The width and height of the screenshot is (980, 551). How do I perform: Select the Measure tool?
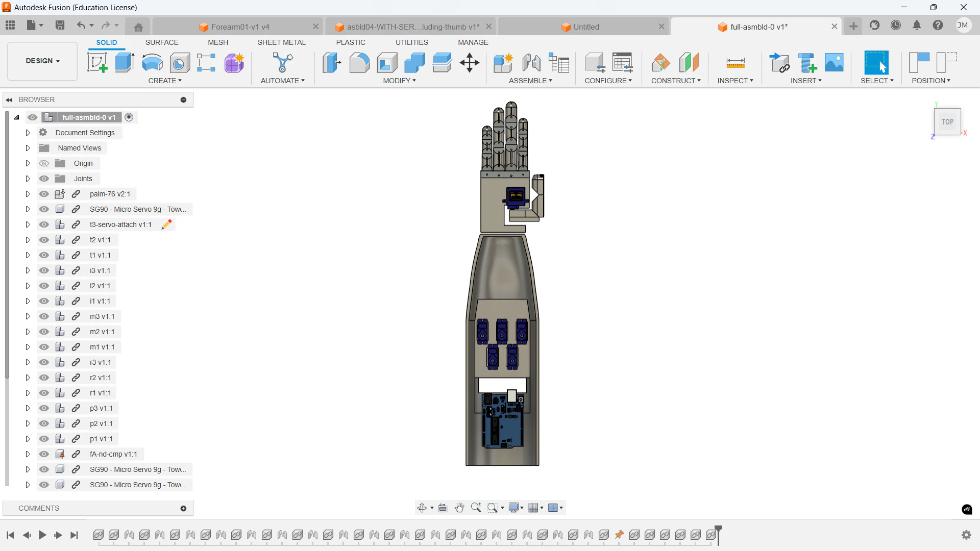736,63
